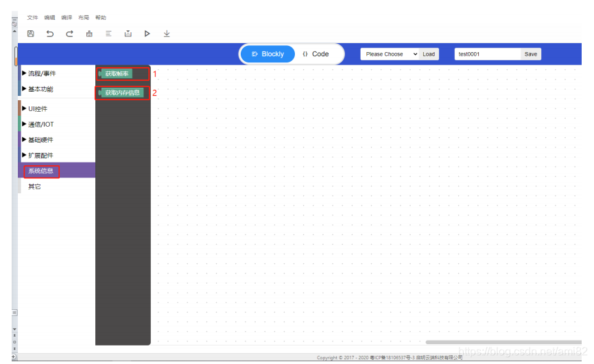
Task: Expand the 基础硬件 category
Action: coord(57,140)
